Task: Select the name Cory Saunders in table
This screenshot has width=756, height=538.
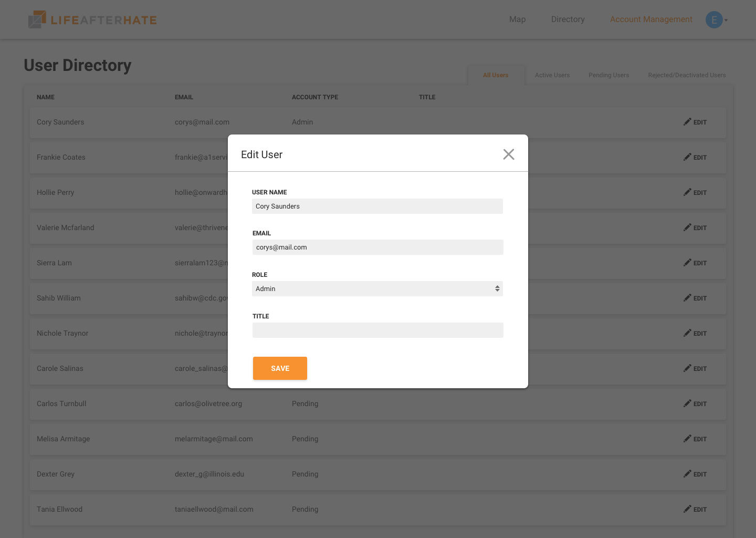Action: coord(60,122)
